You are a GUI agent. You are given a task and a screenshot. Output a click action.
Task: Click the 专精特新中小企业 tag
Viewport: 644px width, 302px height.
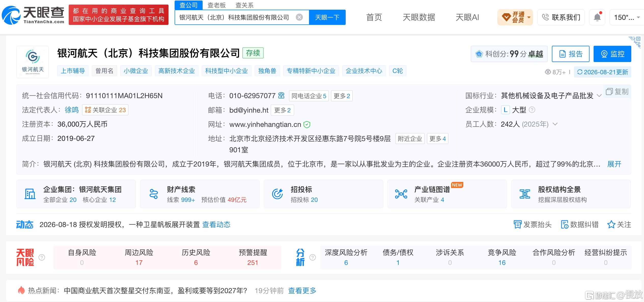click(x=311, y=71)
